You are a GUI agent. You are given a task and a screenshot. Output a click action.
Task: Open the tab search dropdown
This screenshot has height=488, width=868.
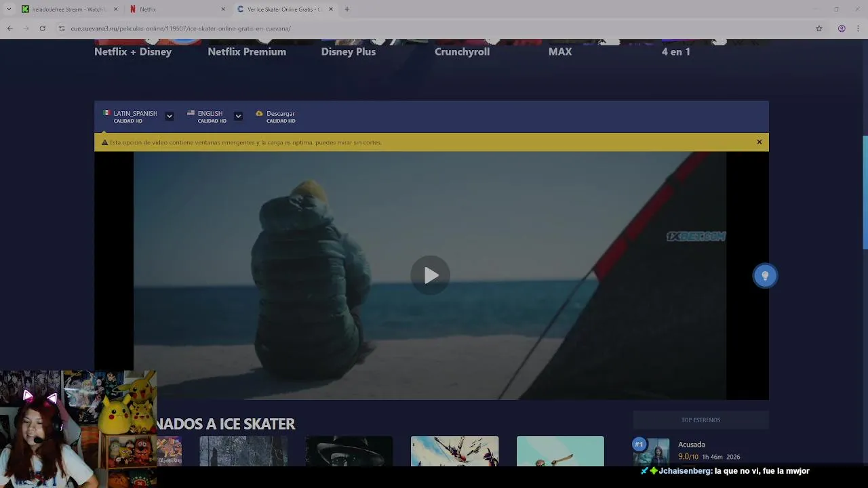pyautogui.click(x=9, y=9)
